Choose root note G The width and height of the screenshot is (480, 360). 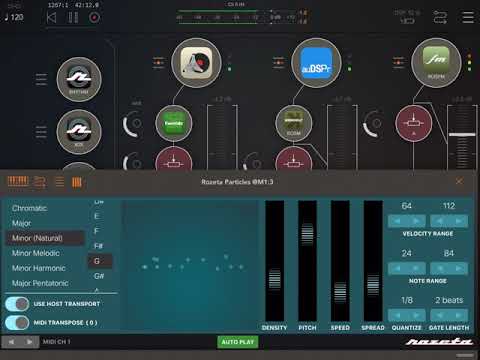[100, 261]
